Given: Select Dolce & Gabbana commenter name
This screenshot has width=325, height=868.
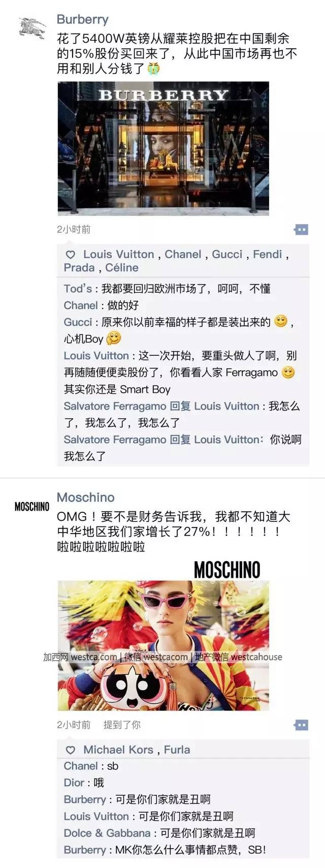Looking at the screenshot, I should click(x=107, y=833).
